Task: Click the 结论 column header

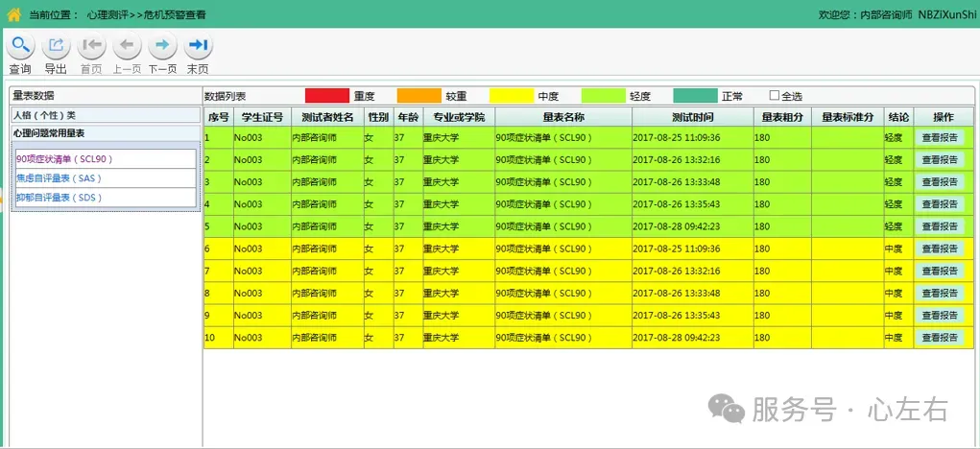Action: click(898, 117)
